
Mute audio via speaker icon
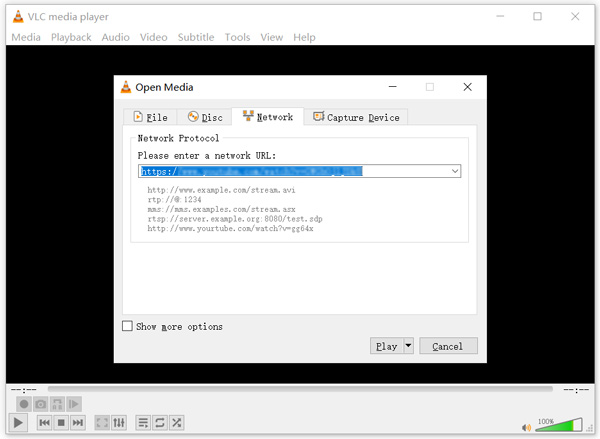click(x=527, y=427)
